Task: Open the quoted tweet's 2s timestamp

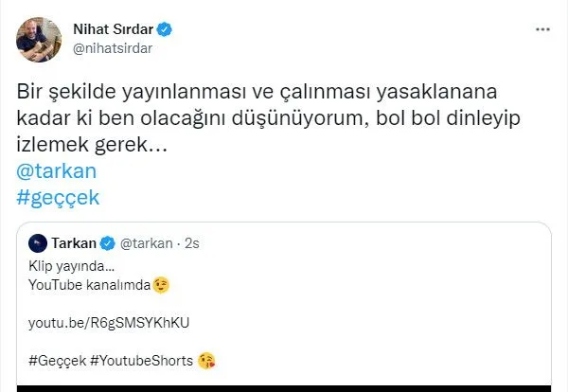Action: tap(192, 243)
